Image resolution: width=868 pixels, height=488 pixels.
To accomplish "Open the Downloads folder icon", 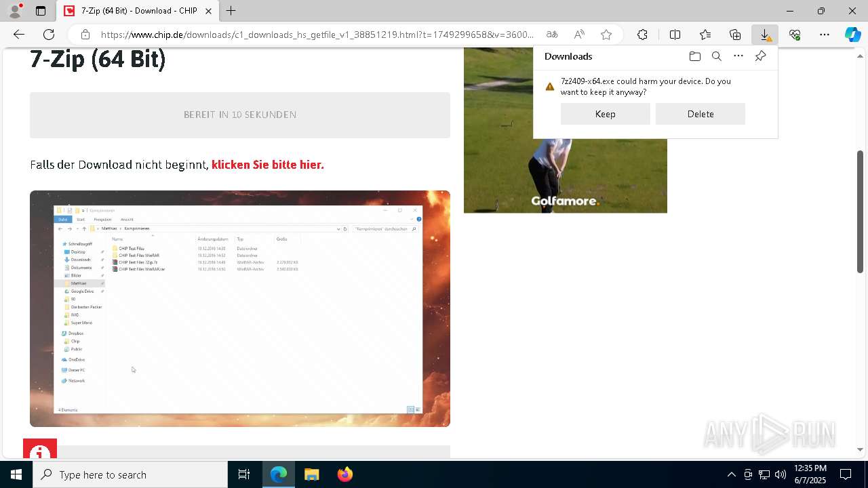I will [695, 56].
